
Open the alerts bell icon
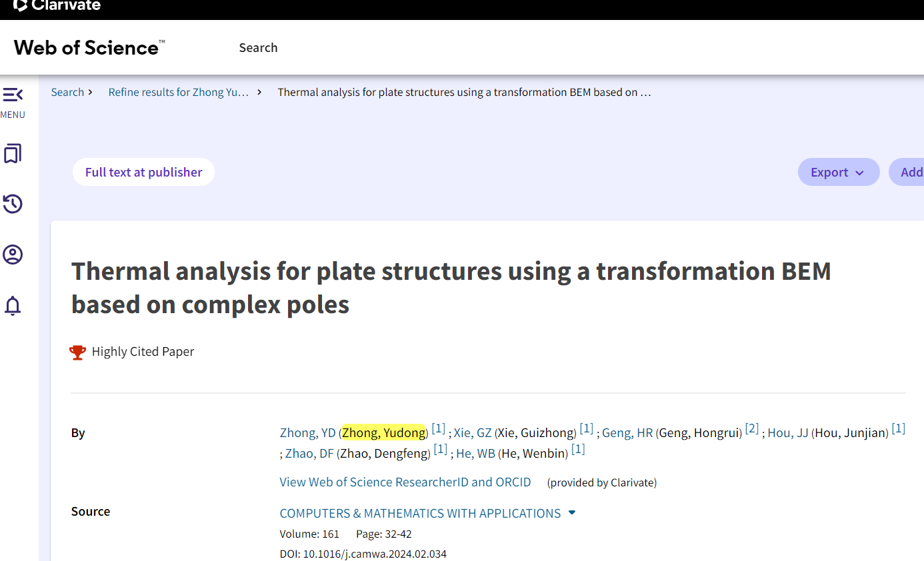pos(13,306)
